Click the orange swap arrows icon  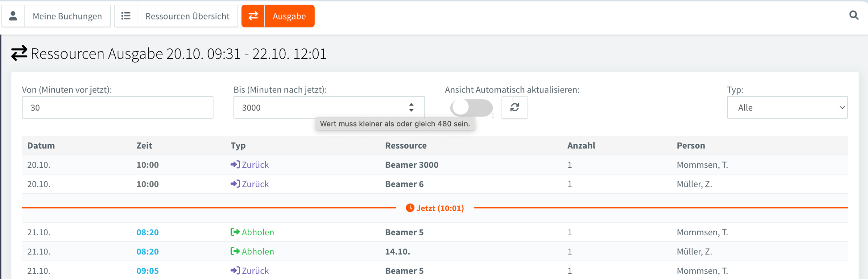point(253,16)
